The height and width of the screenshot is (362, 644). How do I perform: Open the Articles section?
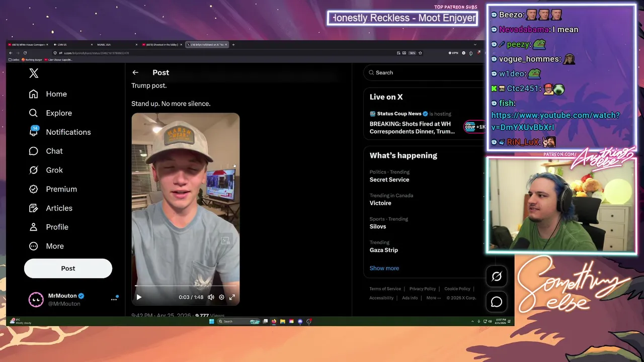tap(51, 208)
